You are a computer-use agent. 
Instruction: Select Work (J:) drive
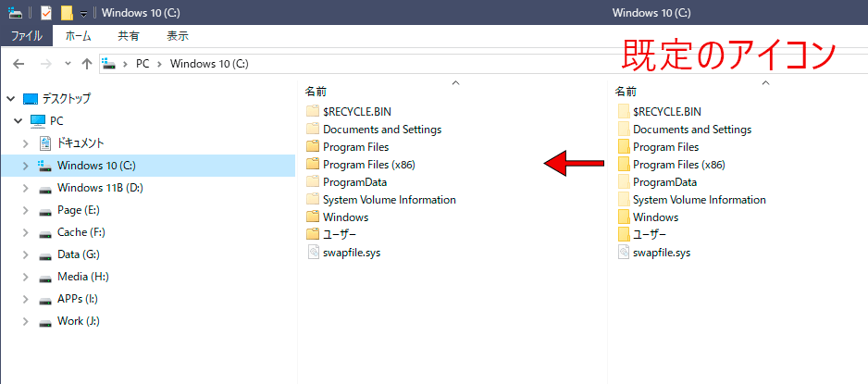point(79,321)
